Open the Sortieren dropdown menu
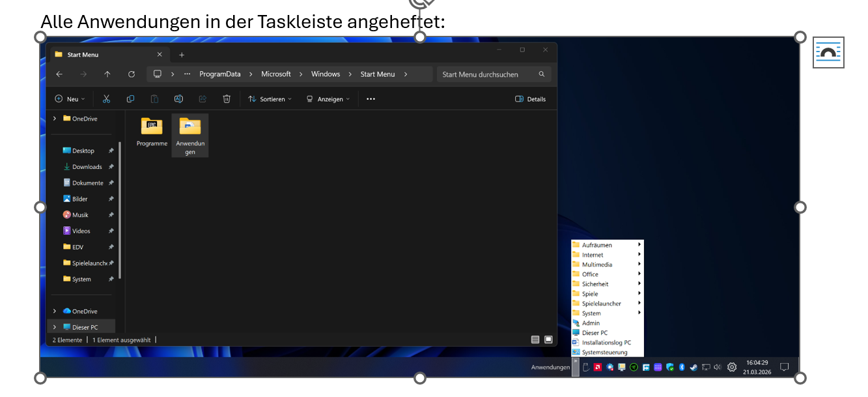 (x=270, y=99)
